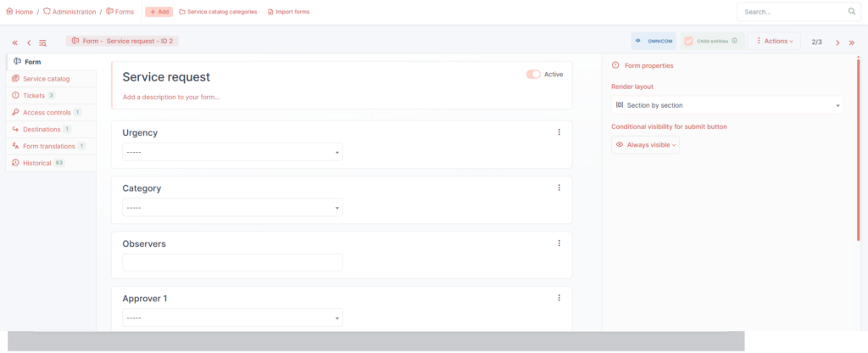Go to next form using right chevron
This screenshot has width=868, height=353.
(837, 42)
